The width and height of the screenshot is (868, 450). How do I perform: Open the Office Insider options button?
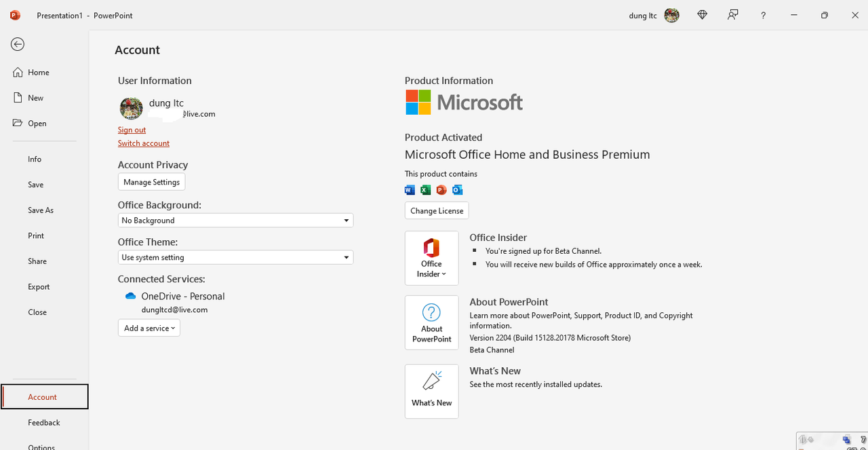(431, 258)
